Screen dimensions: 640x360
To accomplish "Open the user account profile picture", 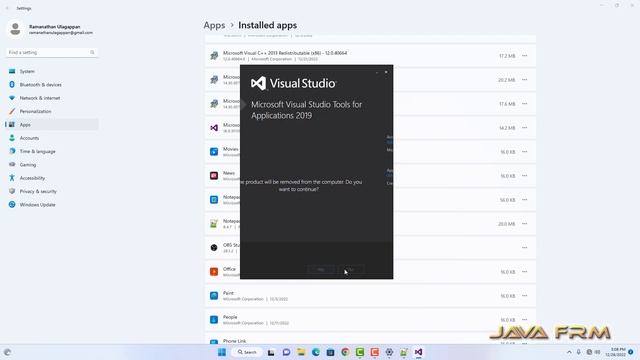I will click(x=16, y=29).
